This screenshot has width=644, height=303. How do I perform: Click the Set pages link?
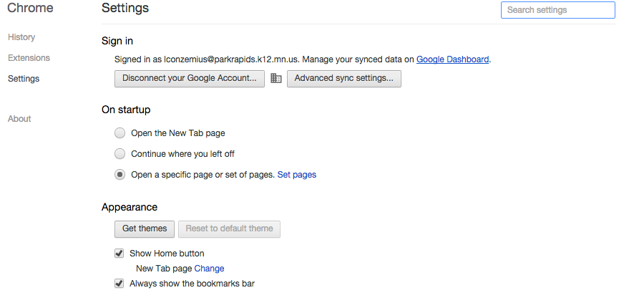[x=296, y=175]
